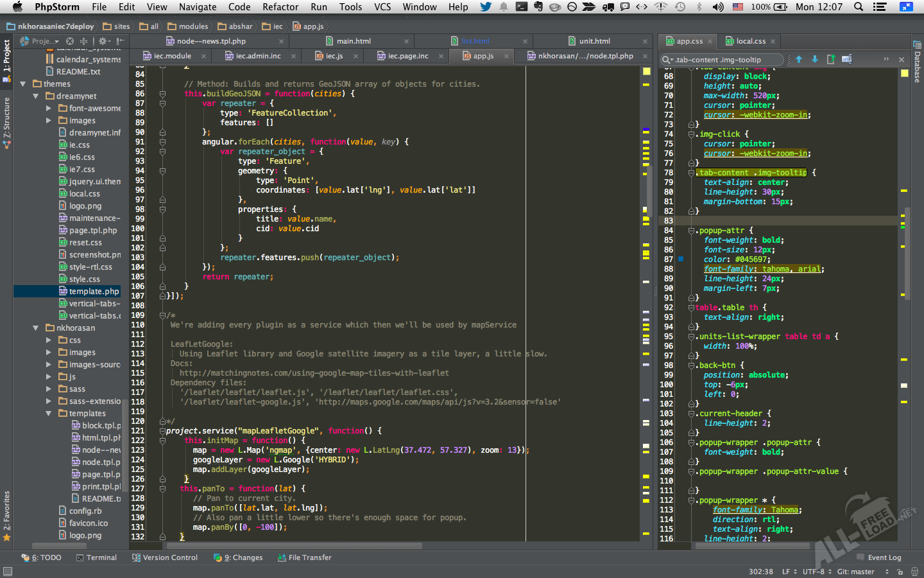
Task: Hide the Project tool window
Action: click(120, 41)
